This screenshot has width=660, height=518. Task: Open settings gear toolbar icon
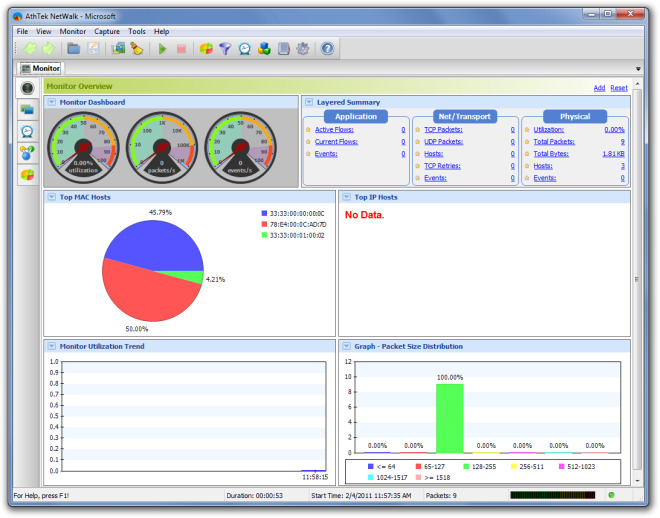303,49
